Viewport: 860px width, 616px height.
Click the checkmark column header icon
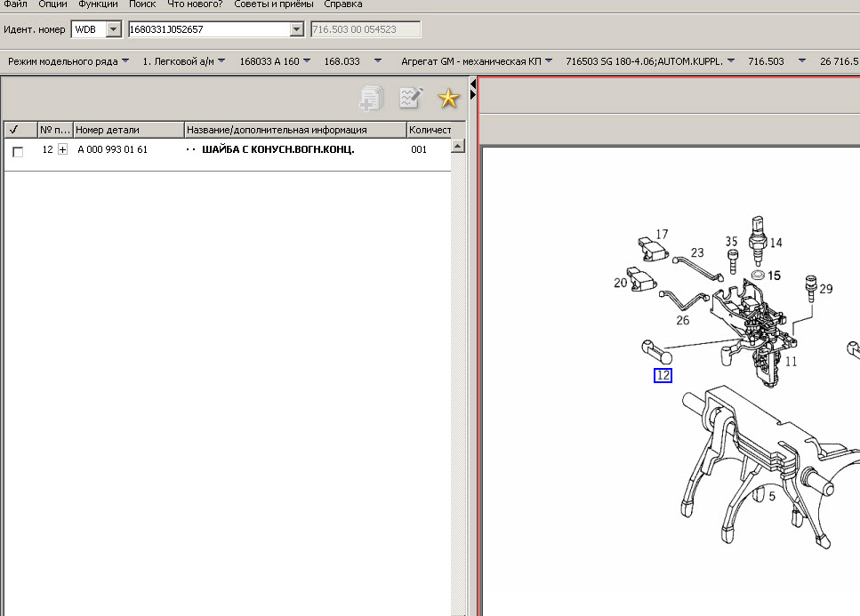pos(14,130)
